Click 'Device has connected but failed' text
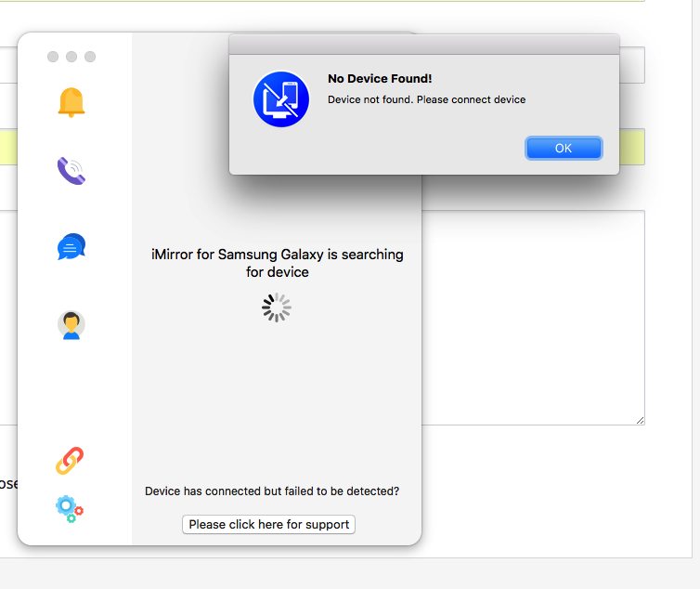This screenshot has height=589, width=700. (272, 491)
